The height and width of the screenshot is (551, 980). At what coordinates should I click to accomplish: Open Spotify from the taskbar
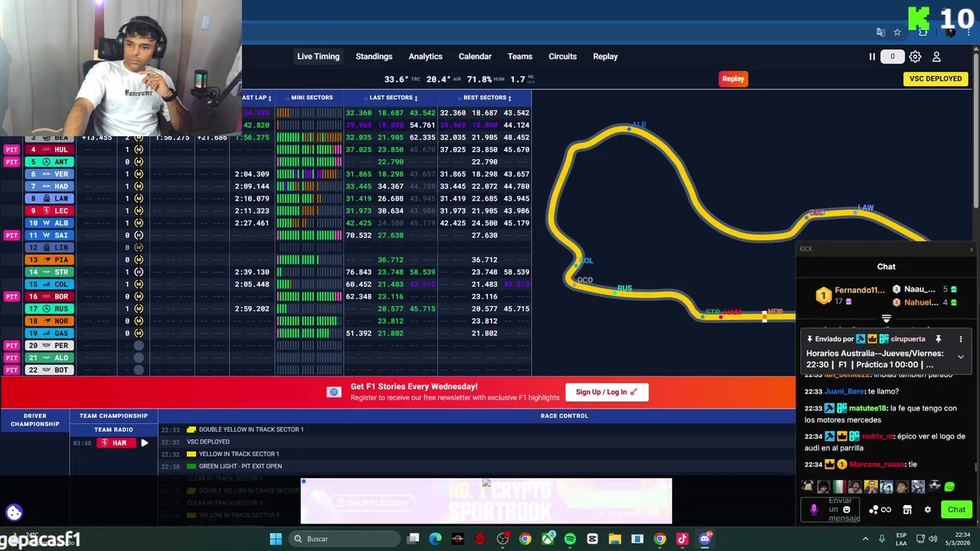(570, 539)
